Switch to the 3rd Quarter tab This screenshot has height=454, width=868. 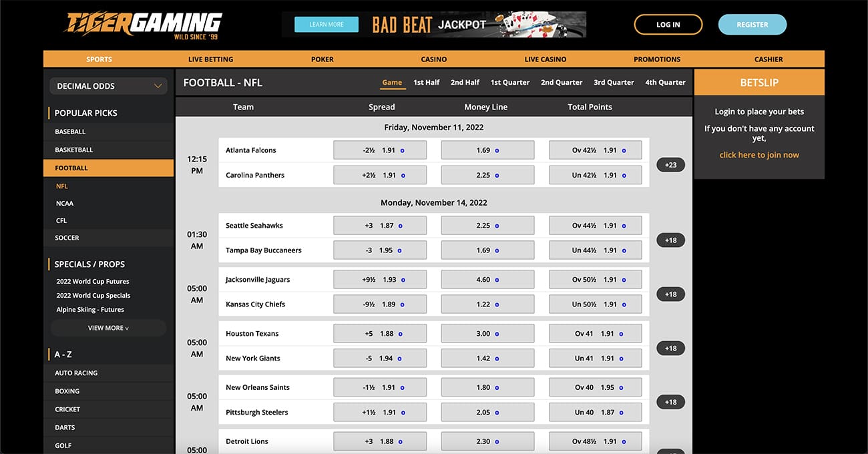tap(614, 83)
